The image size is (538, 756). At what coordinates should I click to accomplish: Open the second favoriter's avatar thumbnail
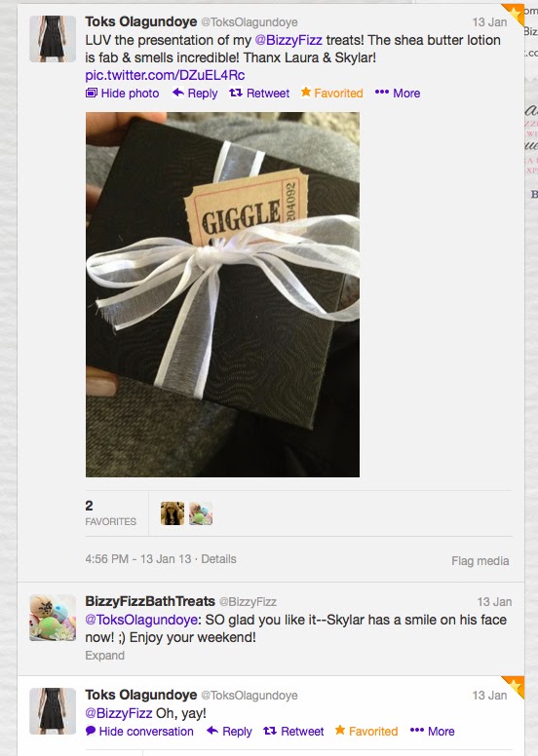(x=201, y=513)
